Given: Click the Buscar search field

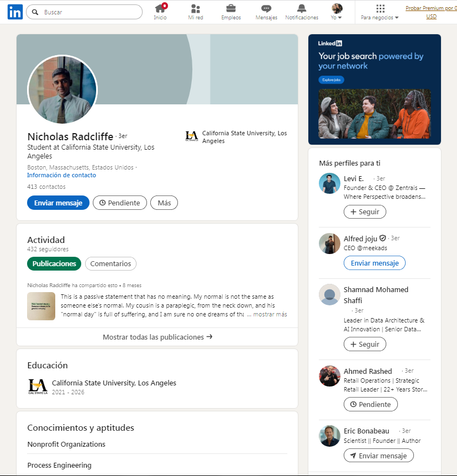Looking at the screenshot, I should click(84, 12).
